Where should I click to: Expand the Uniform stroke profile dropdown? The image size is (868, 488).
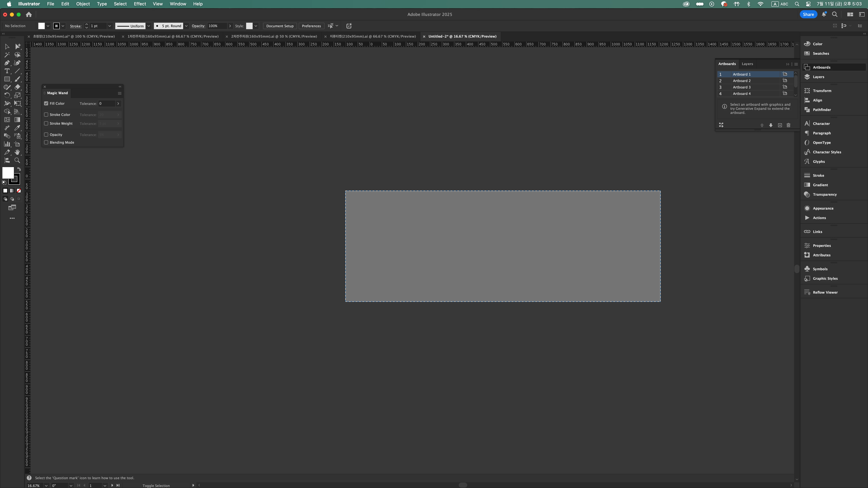point(149,26)
